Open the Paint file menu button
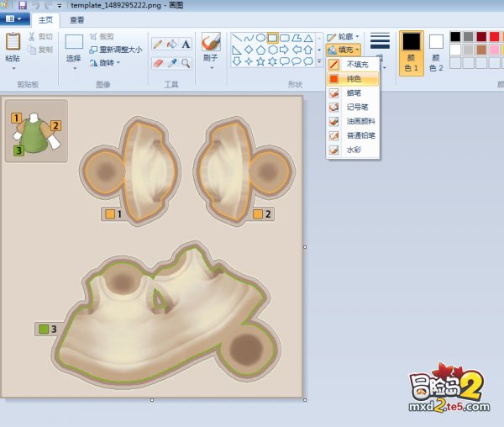 tap(13, 19)
